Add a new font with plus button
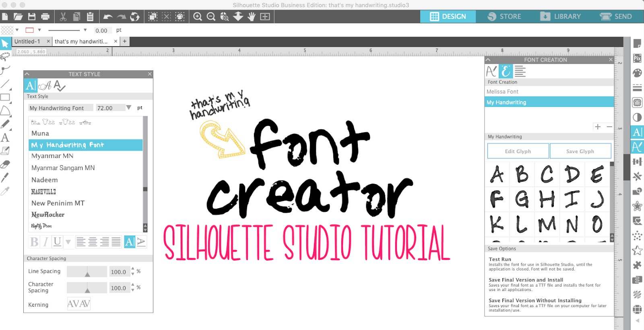Screen dimensions: 644x330 click(598, 127)
